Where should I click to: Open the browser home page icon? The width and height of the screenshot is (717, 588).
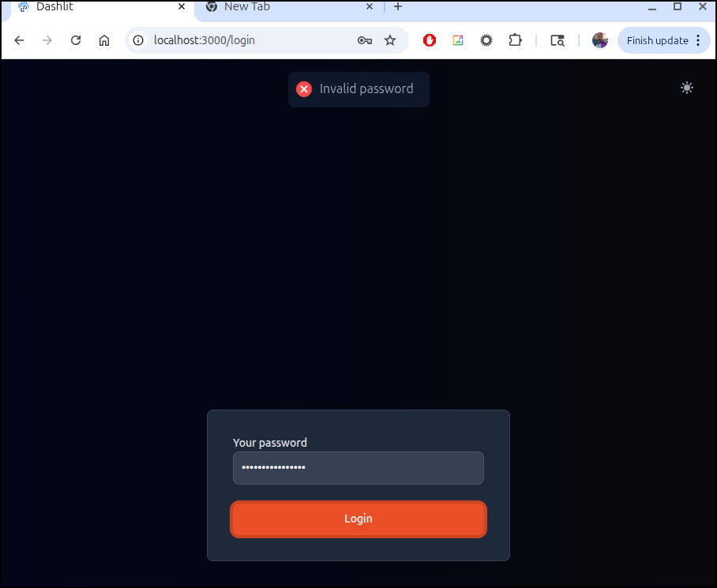tap(104, 40)
